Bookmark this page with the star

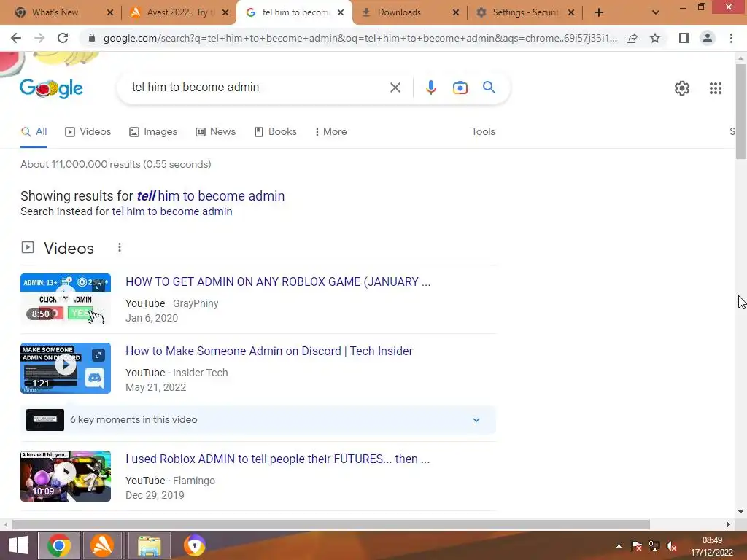pos(655,38)
